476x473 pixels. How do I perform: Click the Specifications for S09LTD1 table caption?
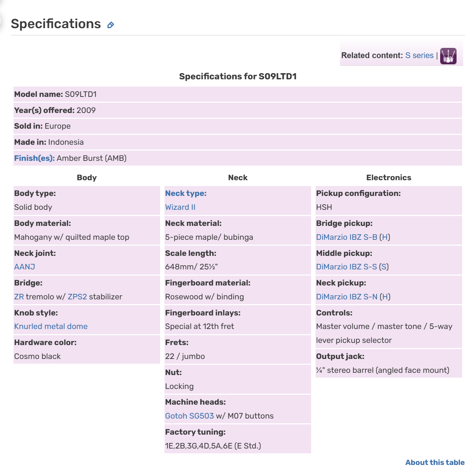tap(238, 76)
